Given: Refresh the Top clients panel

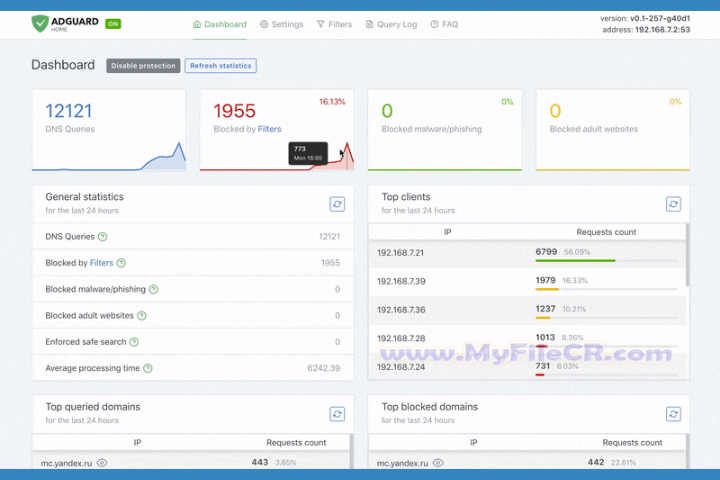Looking at the screenshot, I should click(x=674, y=203).
